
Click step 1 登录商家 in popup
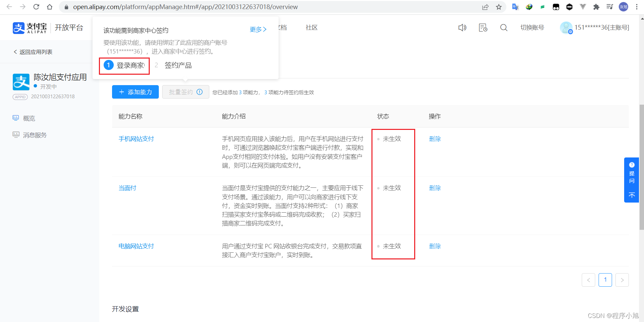pos(124,65)
